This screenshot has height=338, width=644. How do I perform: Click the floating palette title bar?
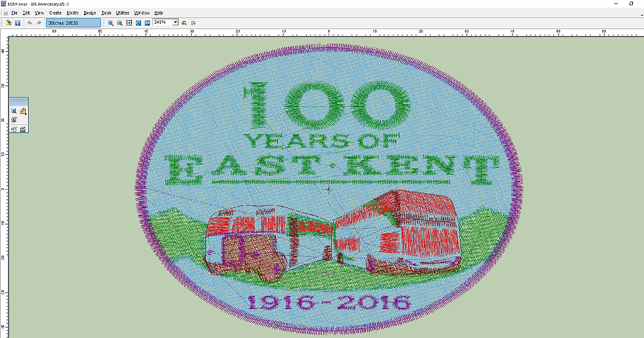click(19, 102)
